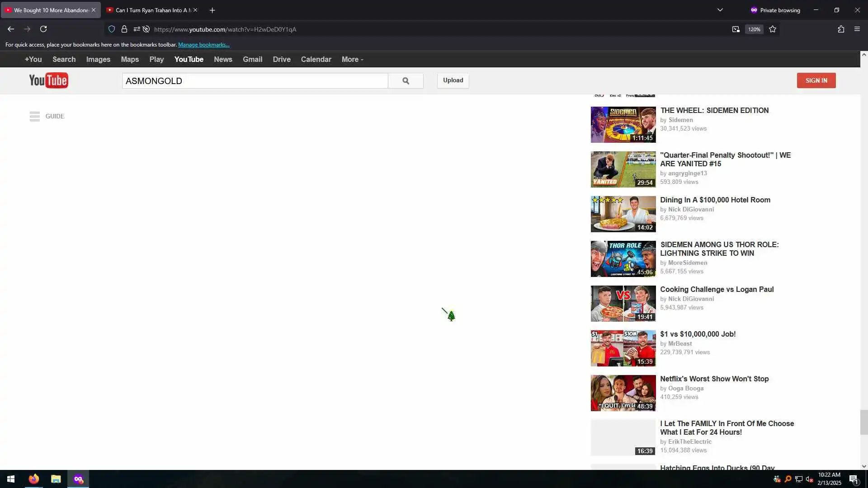
Task: Click the YouTube logo
Action: (48, 80)
